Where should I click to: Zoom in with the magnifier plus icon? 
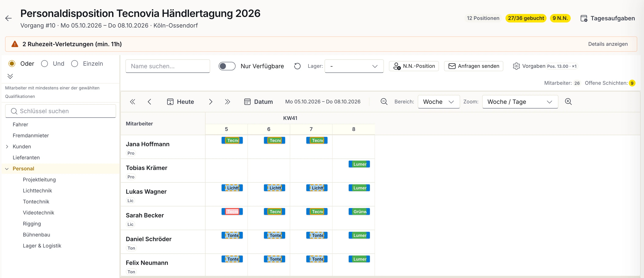[568, 101]
